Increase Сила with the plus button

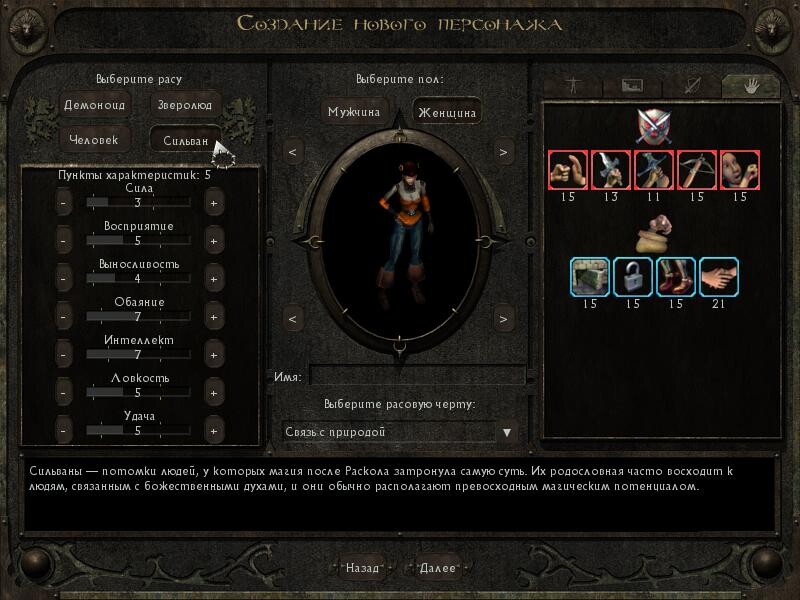(x=214, y=203)
